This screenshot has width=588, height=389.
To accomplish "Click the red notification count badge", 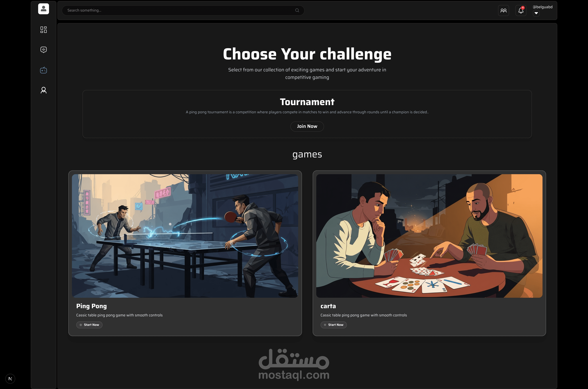I will click(523, 8).
